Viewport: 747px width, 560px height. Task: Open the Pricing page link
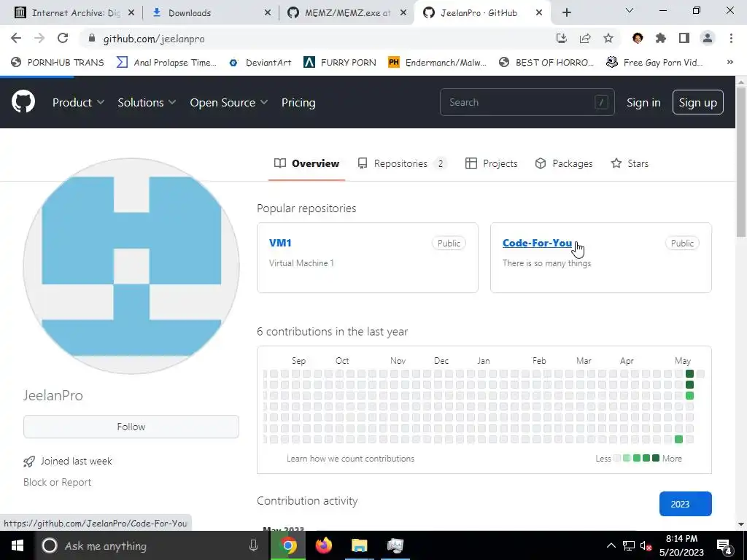pos(298,102)
